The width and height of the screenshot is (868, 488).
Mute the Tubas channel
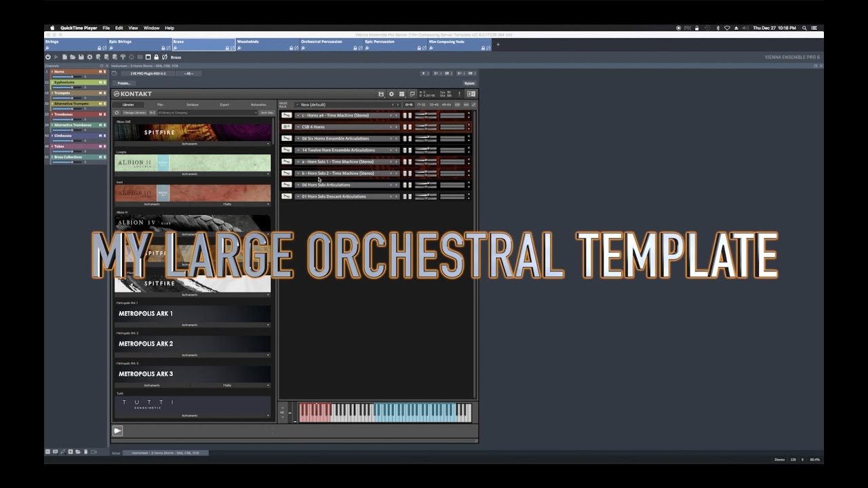pyautogui.click(x=100, y=146)
